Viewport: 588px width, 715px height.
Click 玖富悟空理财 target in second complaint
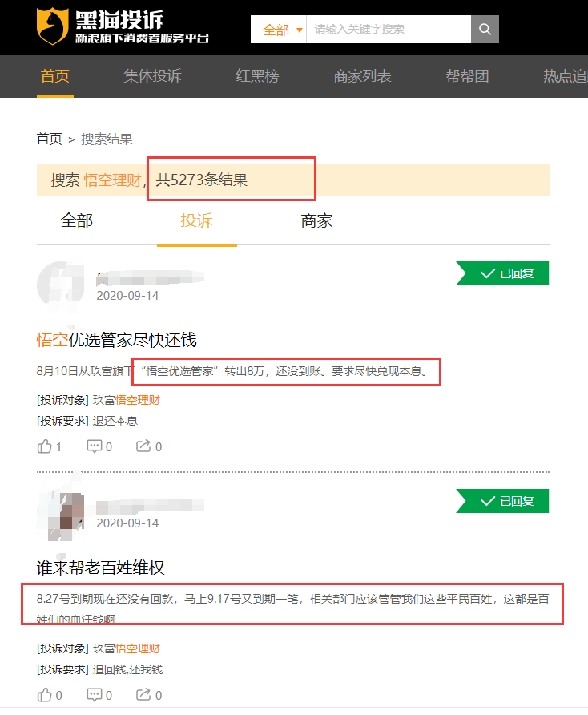[x=127, y=648]
